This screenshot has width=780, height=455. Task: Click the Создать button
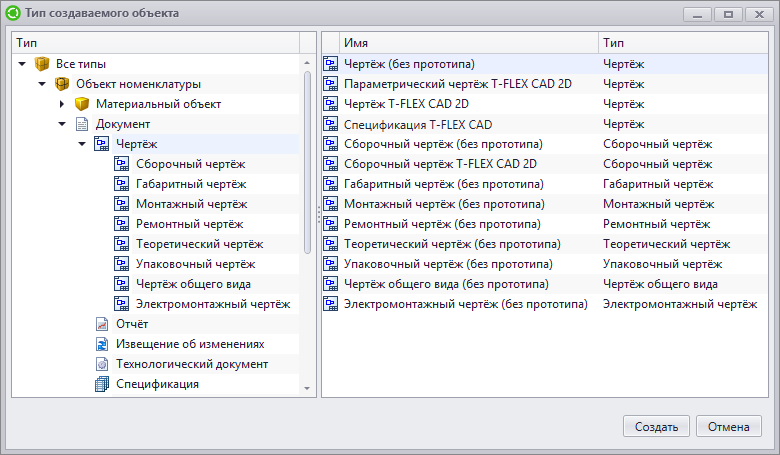pos(656,427)
